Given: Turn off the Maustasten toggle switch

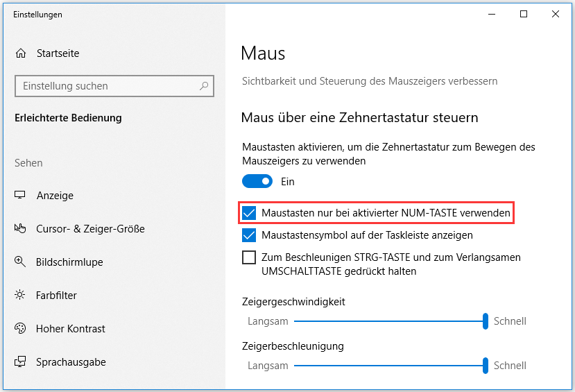Looking at the screenshot, I should pyautogui.click(x=257, y=181).
